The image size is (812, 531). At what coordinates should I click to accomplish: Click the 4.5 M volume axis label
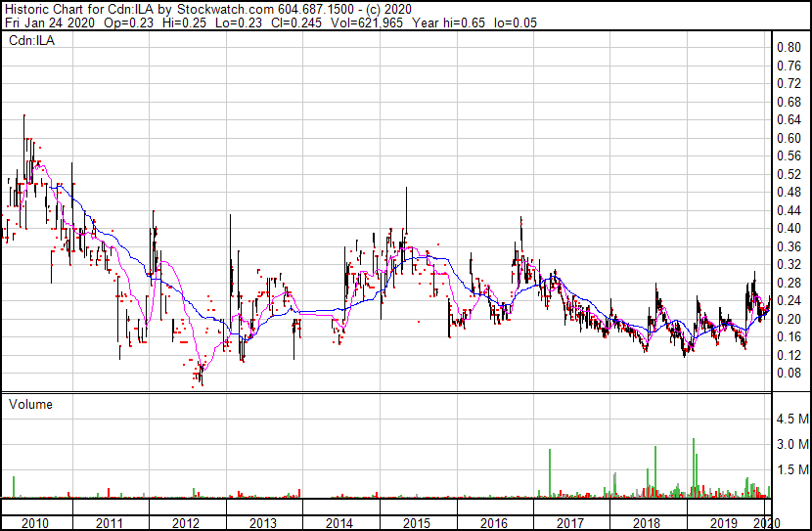(791, 420)
